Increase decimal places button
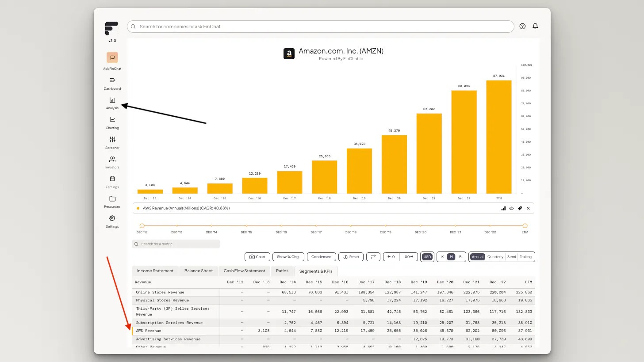This screenshot has width=644, height=362. pyautogui.click(x=409, y=257)
